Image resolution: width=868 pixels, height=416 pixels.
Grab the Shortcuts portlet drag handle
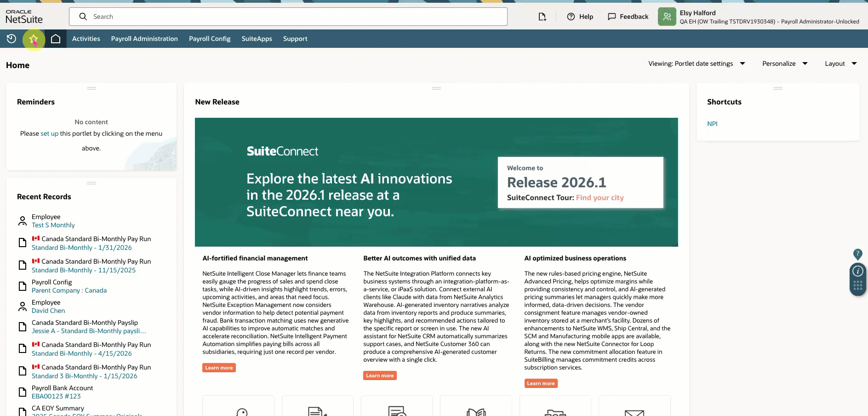click(778, 88)
